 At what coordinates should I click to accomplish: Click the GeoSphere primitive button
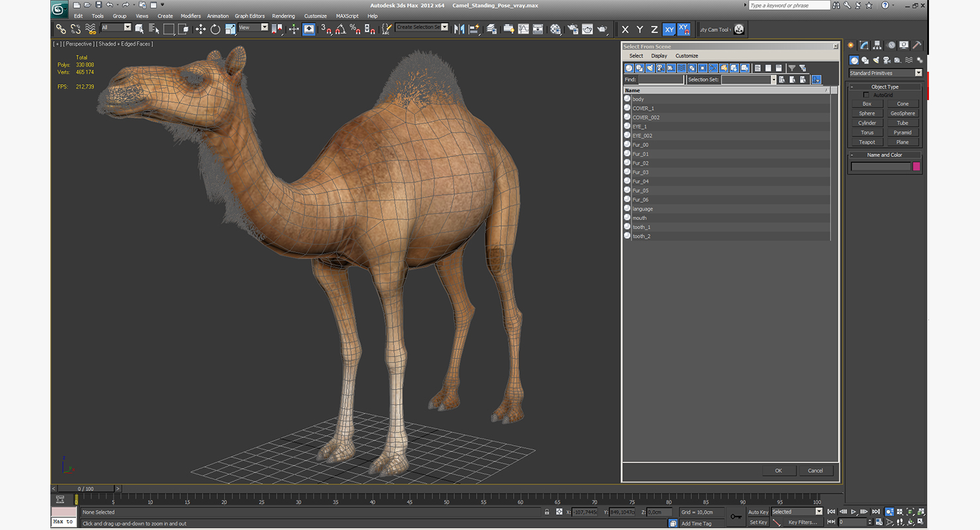click(x=903, y=113)
